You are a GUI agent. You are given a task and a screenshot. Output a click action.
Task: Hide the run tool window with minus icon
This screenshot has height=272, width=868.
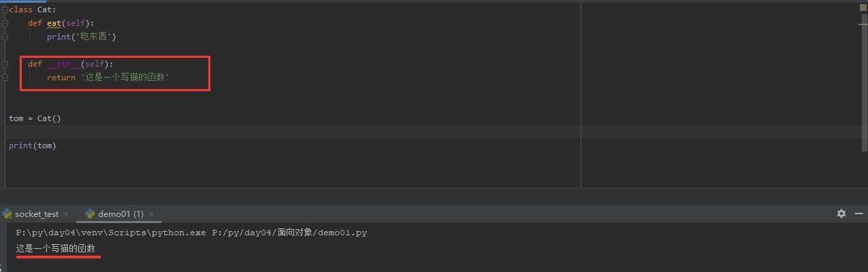pos(858,214)
